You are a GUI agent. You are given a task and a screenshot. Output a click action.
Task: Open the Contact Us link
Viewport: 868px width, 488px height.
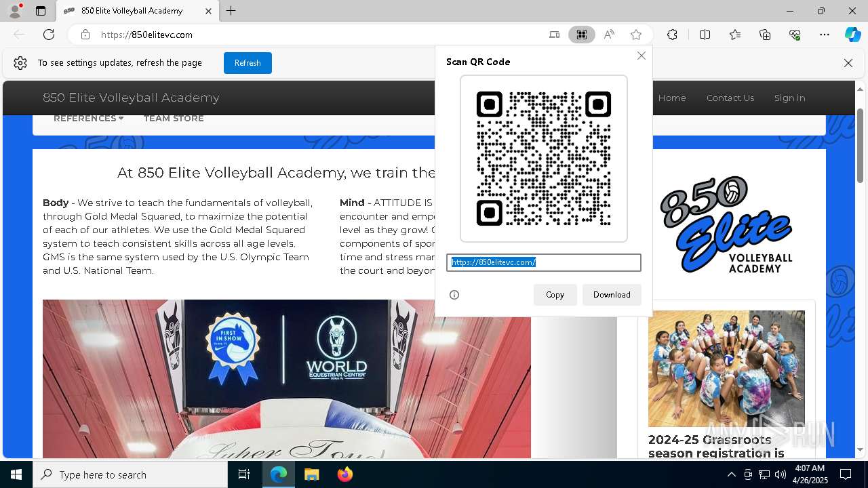[x=730, y=98]
